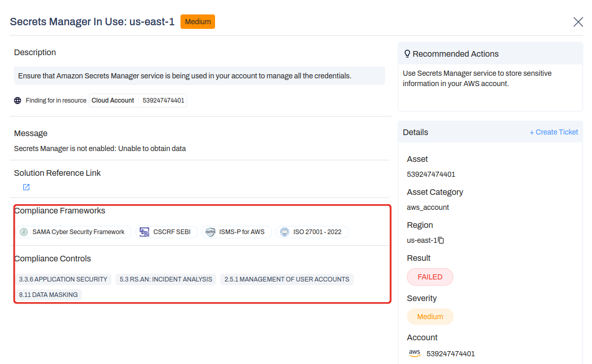The height and width of the screenshot is (364, 592).
Task: Open the CSCRF SEBI framework chip
Action: coord(167,232)
